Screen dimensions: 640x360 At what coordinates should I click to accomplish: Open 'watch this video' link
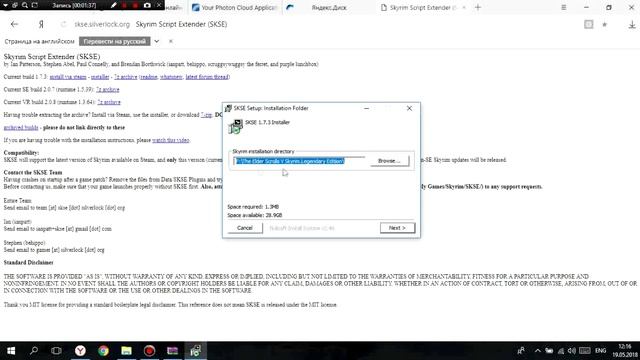click(171, 140)
